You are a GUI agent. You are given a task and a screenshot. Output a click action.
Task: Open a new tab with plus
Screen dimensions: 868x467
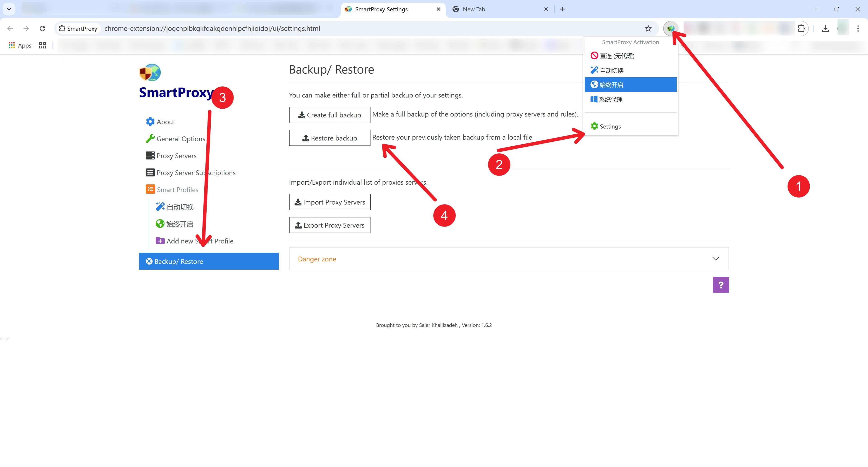tap(562, 9)
